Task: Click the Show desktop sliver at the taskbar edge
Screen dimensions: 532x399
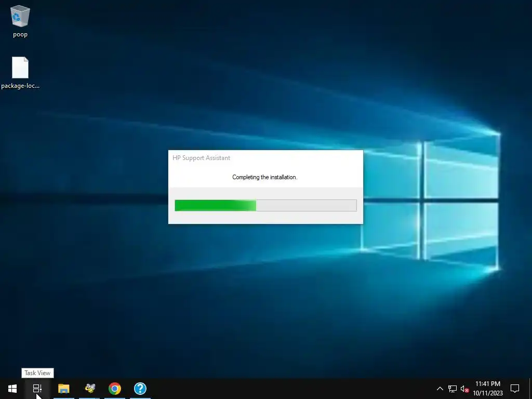Action: pyautogui.click(x=530, y=389)
